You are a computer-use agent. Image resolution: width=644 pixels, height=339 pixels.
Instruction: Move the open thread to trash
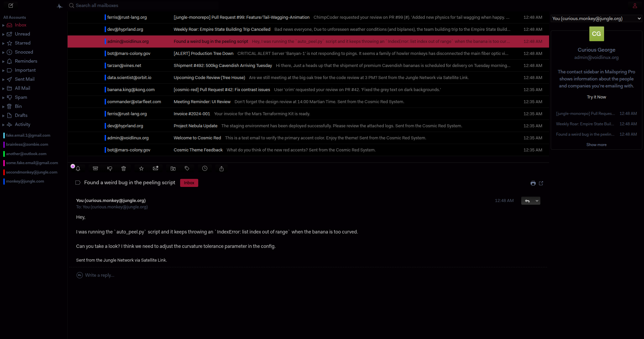coord(123,168)
